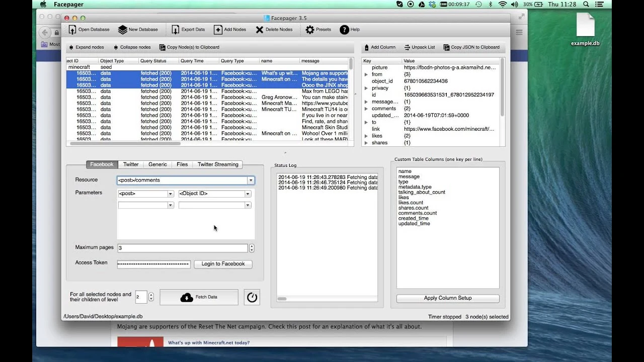The image size is (644, 362).
Task: Expand the 'comments' key row
Action: (366, 109)
